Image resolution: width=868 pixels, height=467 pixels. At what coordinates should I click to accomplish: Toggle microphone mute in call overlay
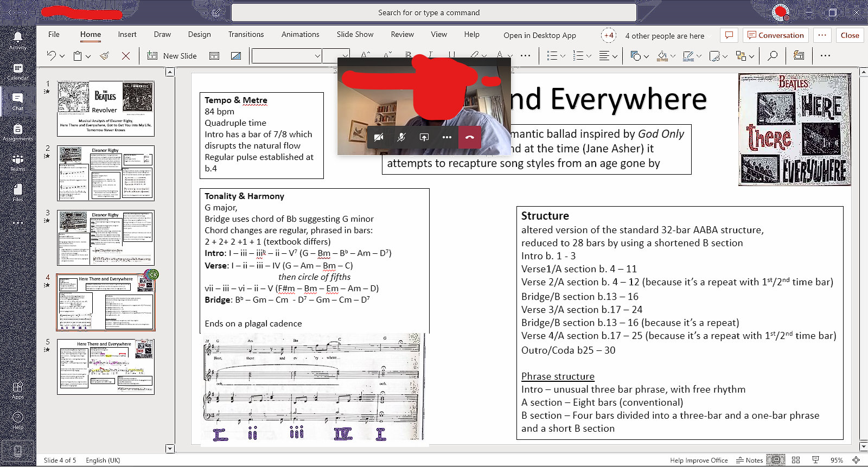(x=401, y=137)
